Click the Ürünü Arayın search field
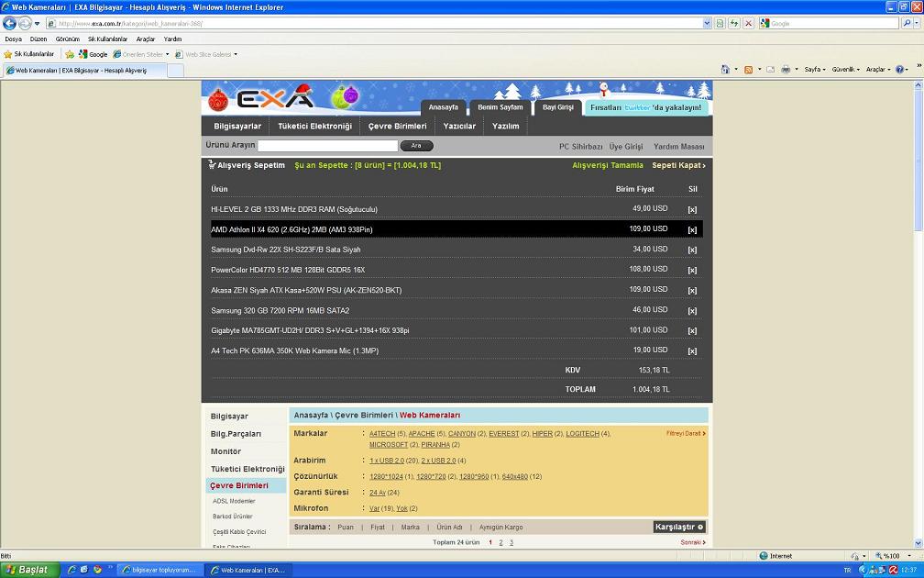 coord(327,146)
